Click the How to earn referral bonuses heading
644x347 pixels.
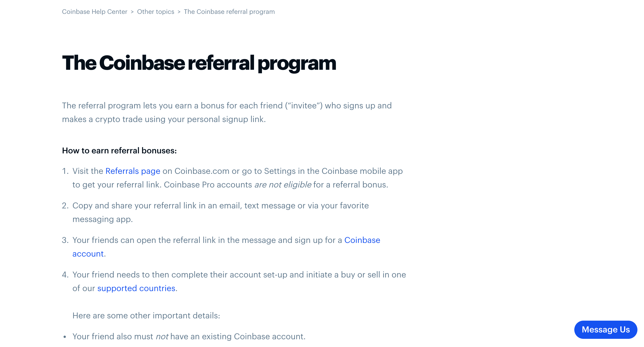(119, 150)
